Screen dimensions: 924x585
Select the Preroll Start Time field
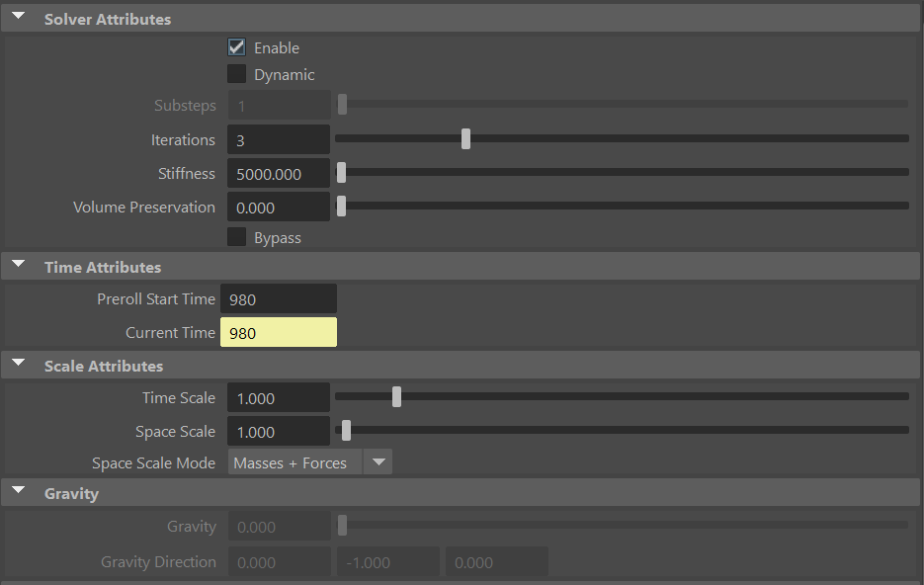coord(278,298)
